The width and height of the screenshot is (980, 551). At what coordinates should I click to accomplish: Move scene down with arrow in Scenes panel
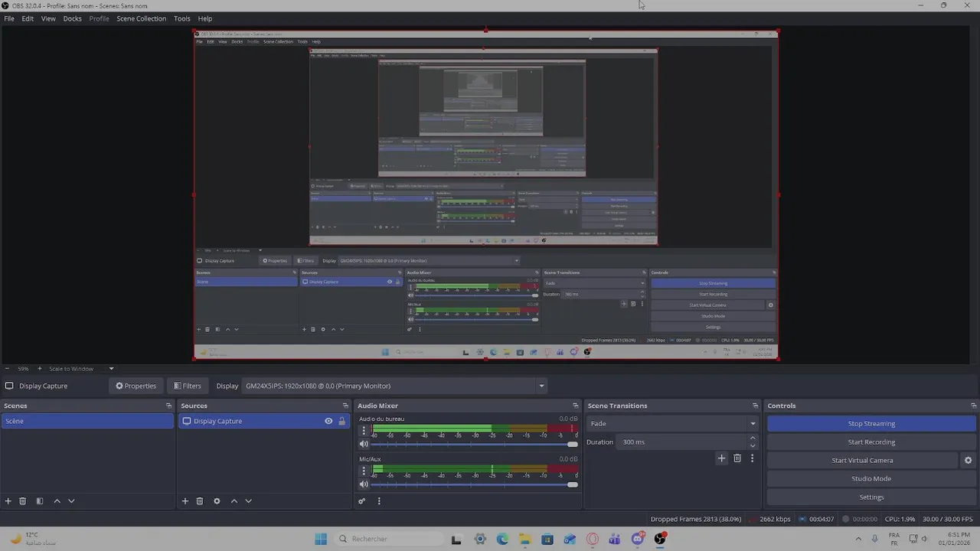click(71, 501)
